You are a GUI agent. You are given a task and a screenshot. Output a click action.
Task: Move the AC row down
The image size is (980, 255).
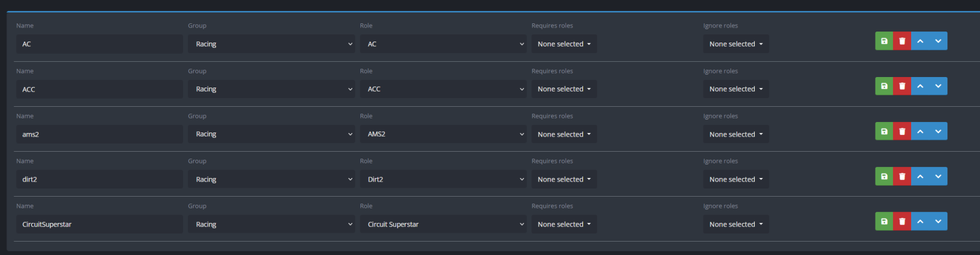click(938, 41)
